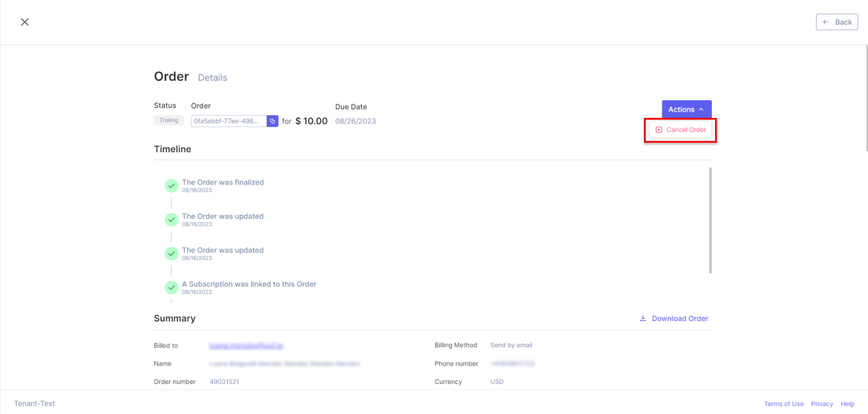Screen dimensions: 868x414
Task: Open the Privacy footer link
Action: 822,404
